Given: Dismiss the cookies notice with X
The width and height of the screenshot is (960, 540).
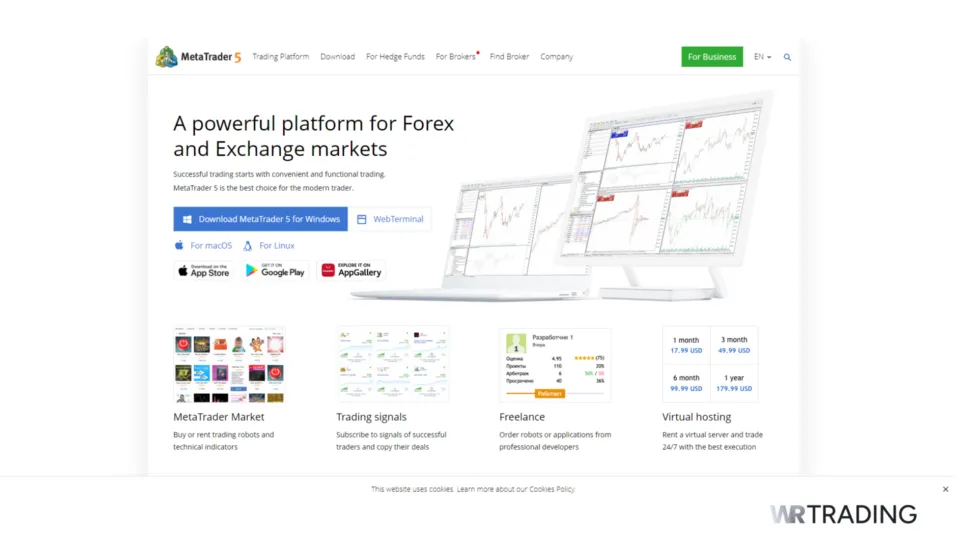Looking at the screenshot, I should point(945,489).
